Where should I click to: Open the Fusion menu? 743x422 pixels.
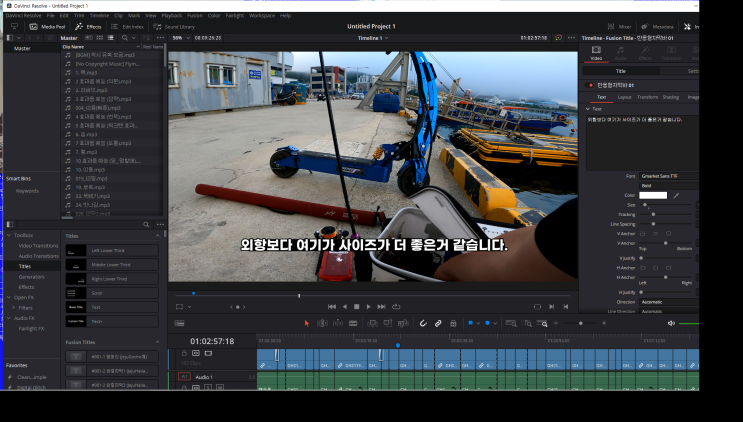195,16
